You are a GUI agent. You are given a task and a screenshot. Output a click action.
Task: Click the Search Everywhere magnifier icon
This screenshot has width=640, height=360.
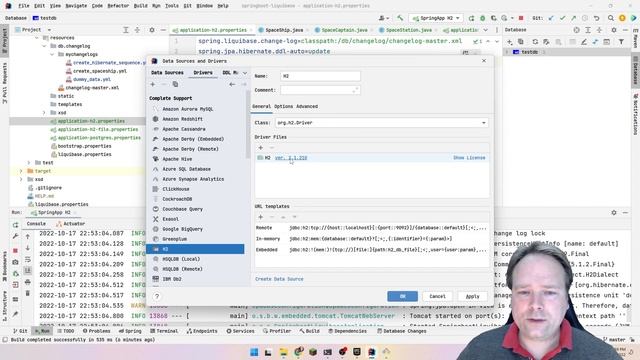(611, 18)
